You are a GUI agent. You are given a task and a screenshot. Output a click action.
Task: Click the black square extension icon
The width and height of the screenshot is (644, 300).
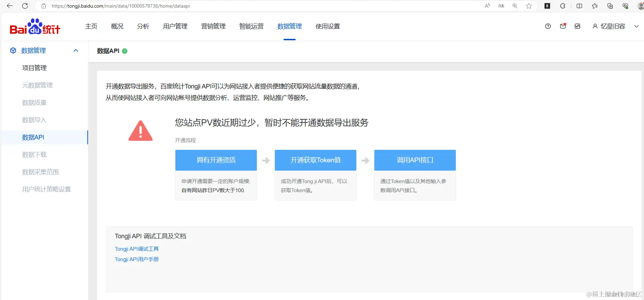547,6
